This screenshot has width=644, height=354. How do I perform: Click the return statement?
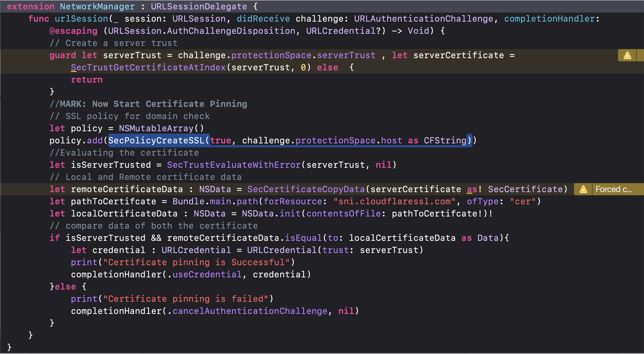[x=87, y=80]
